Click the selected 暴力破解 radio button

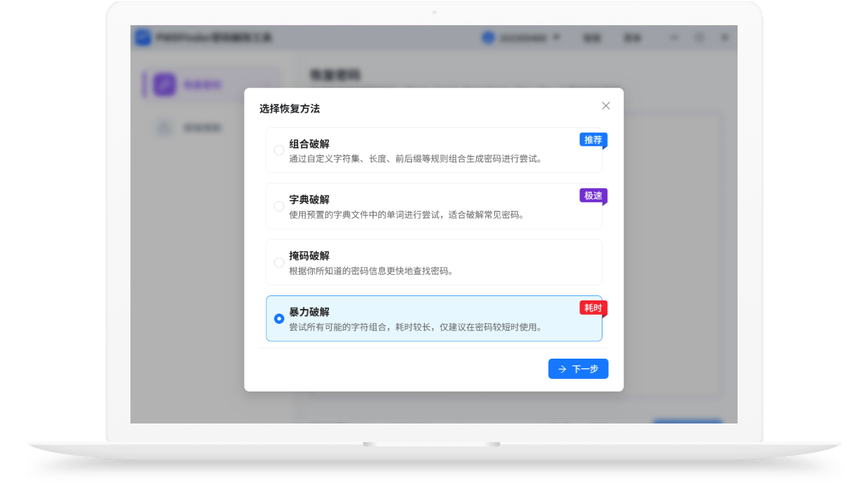[x=279, y=319]
